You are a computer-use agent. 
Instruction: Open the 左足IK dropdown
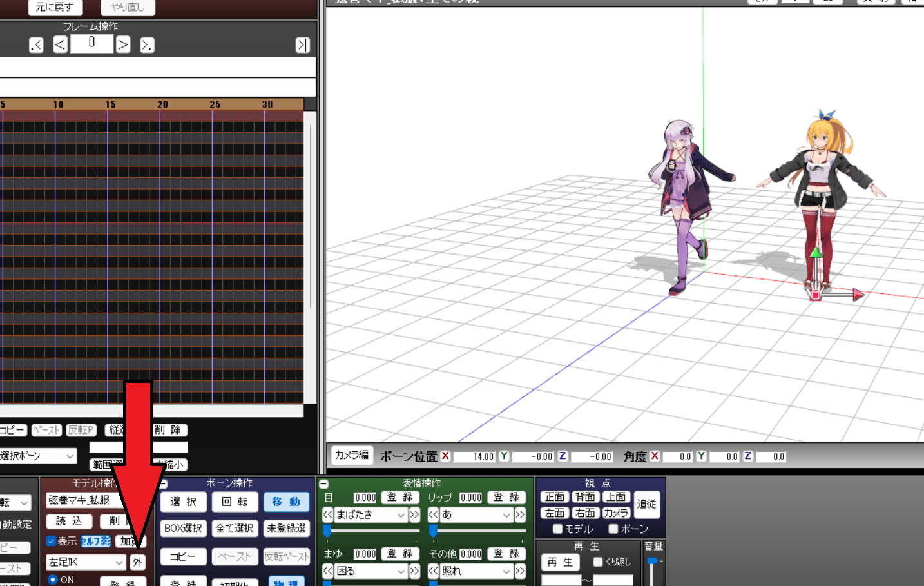[86, 562]
